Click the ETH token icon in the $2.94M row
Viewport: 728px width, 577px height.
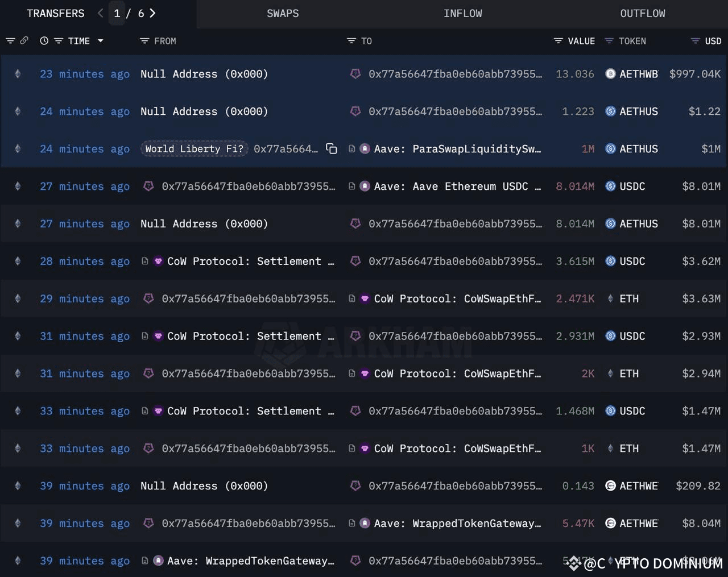point(610,374)
